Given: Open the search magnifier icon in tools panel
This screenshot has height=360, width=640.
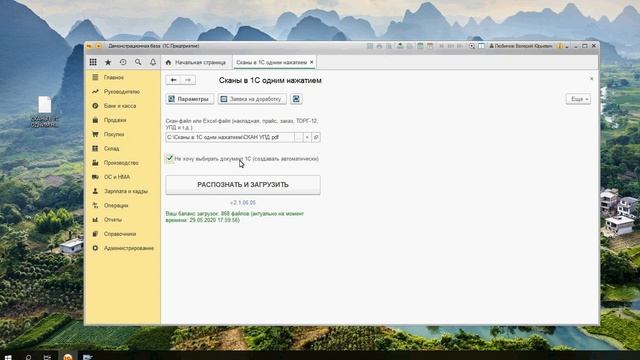Looking at the screenshot, I should click(138, 62).
